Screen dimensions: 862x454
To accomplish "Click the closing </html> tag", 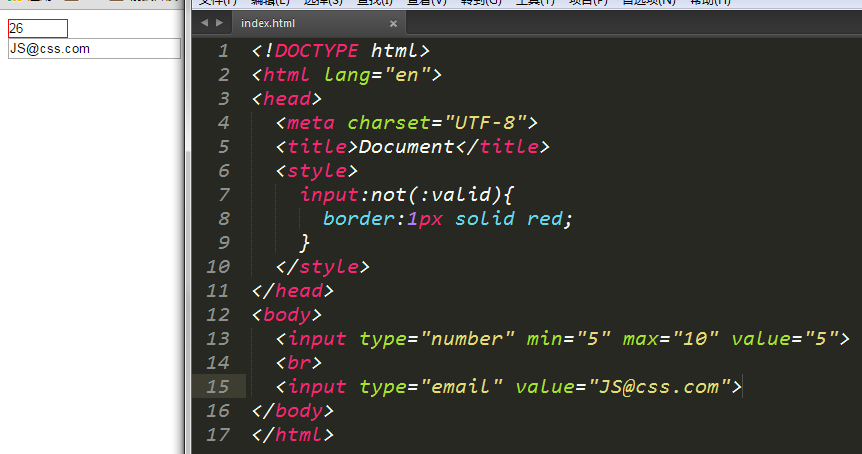I will pyautogui.click(x=292, y=435).
